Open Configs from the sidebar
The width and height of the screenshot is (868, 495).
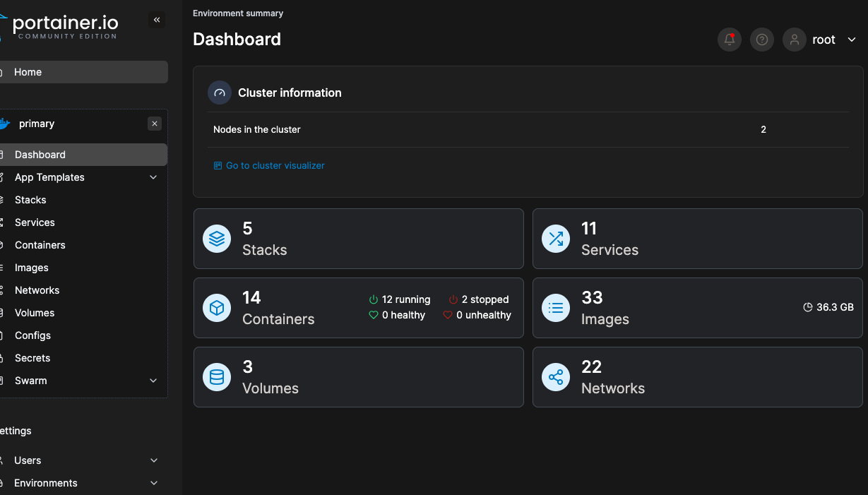point(32,335)
